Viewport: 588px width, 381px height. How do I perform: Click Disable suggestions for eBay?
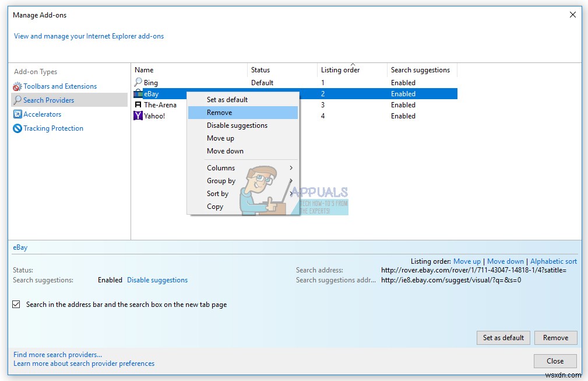click(157, 280)
